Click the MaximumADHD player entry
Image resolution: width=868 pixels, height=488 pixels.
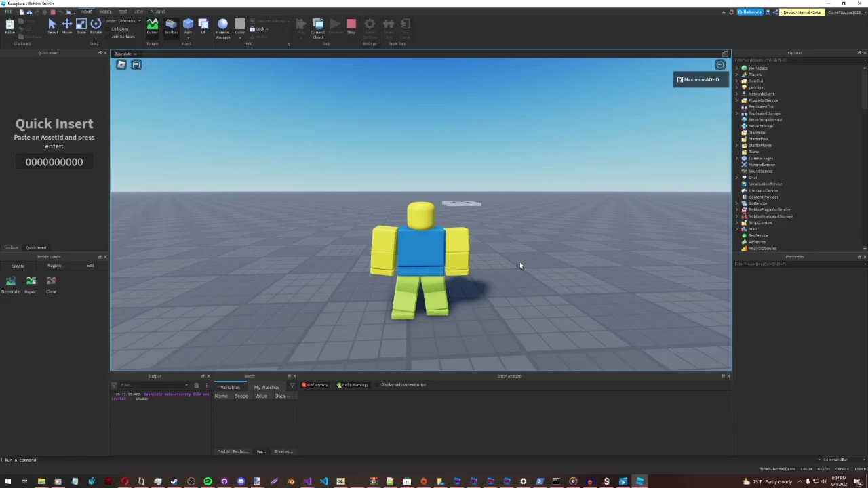click(701, 80)
